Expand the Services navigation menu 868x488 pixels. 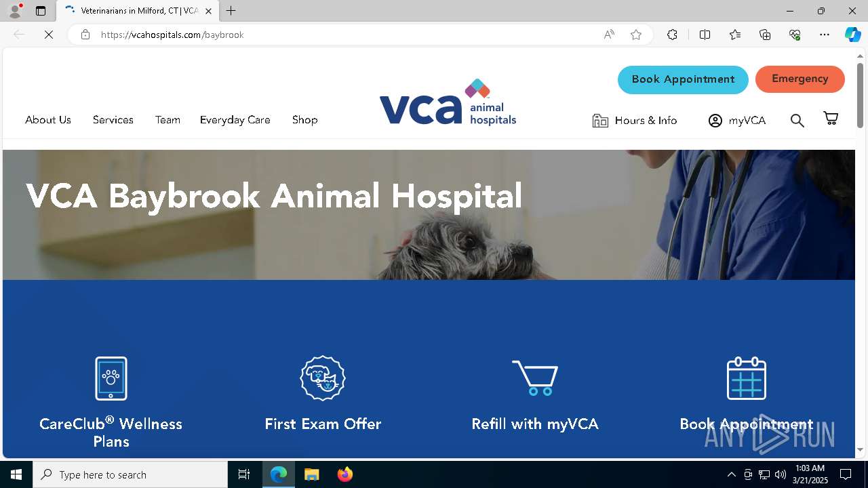pyautogui.click(x=113, y=120)
